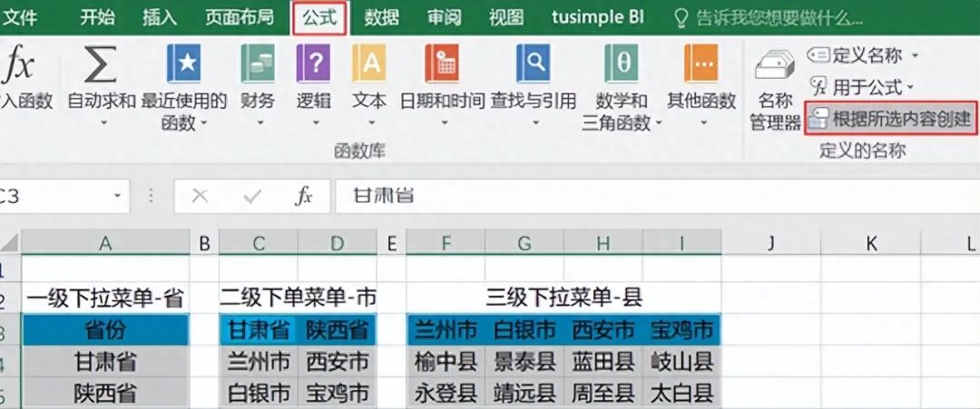Select cell 景泰县
Image resolution: width=980 pixels, height=409 pixels.
(x=524, y=362)
